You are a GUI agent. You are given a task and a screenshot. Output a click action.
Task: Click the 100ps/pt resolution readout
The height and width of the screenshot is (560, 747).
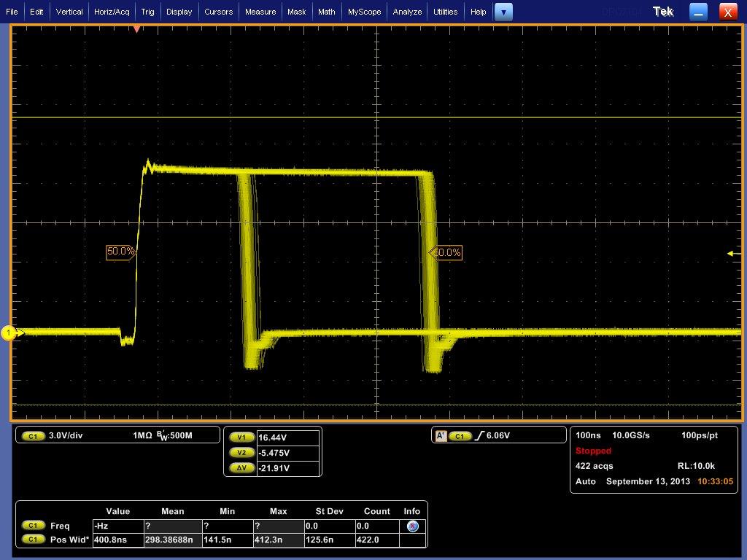[700, 435]
